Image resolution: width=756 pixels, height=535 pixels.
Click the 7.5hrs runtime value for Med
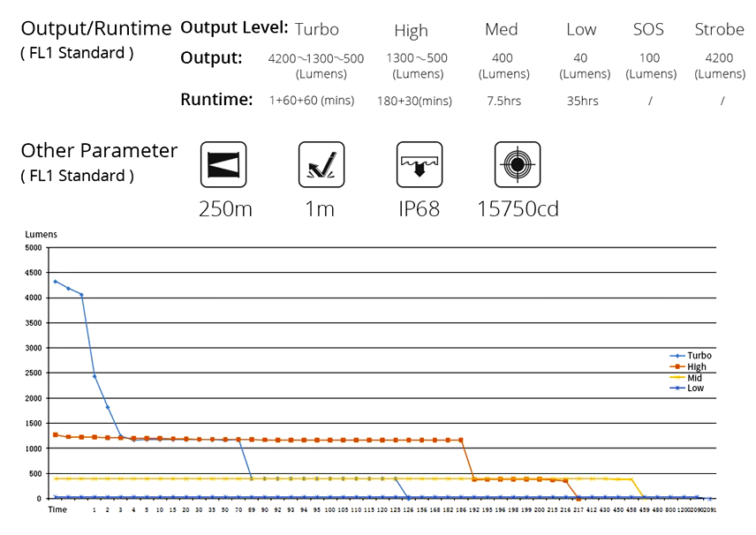coord(503,101)
